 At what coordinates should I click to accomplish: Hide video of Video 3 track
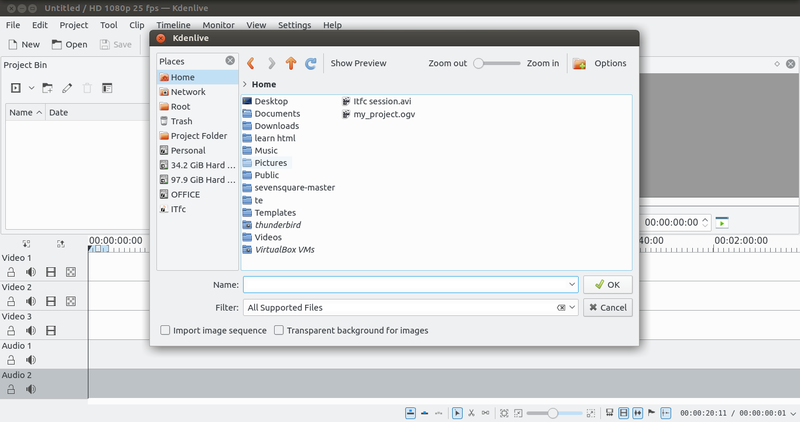pos(51,331)
